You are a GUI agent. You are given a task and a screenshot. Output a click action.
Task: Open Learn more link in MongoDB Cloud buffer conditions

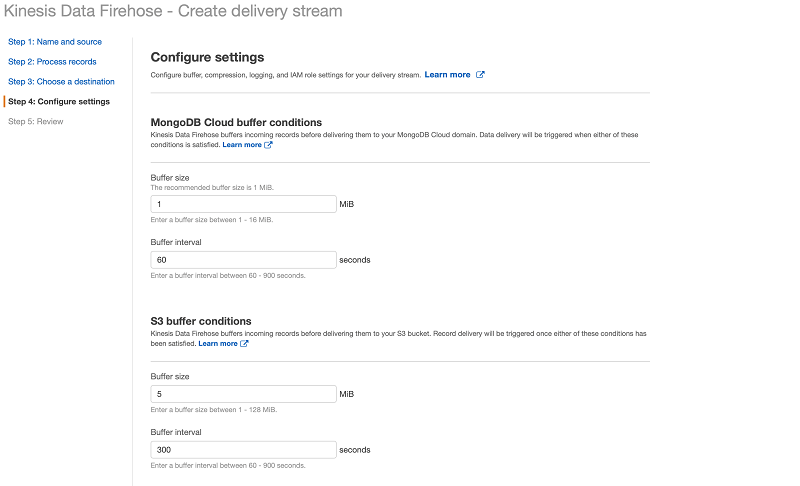tap(242, 145)
